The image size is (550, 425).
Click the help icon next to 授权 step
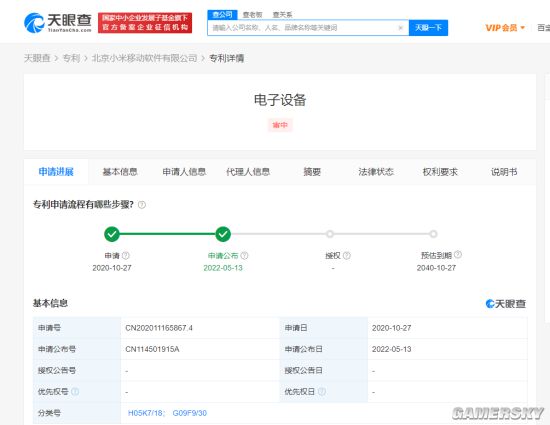347,256
